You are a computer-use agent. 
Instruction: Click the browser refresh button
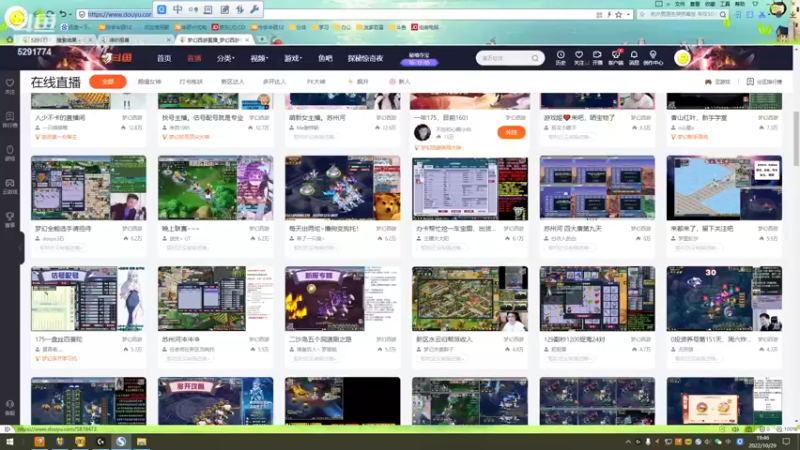pyautogui.click(x=51, y=14)
